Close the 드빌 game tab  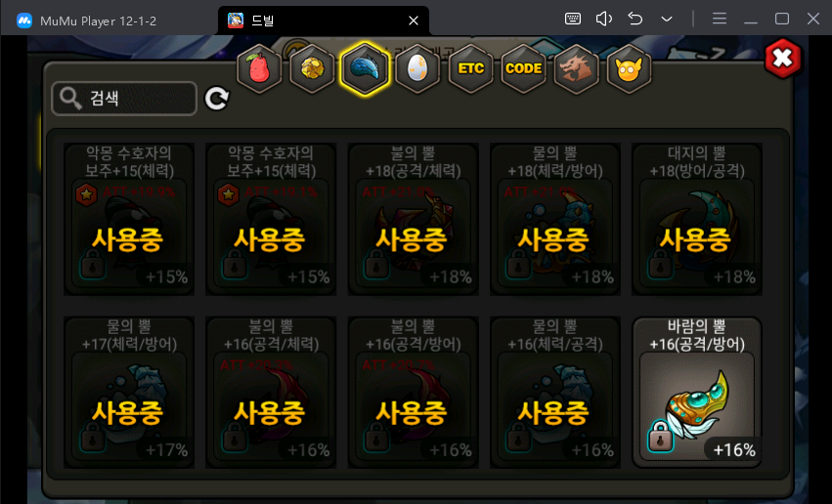pos(414,21)
